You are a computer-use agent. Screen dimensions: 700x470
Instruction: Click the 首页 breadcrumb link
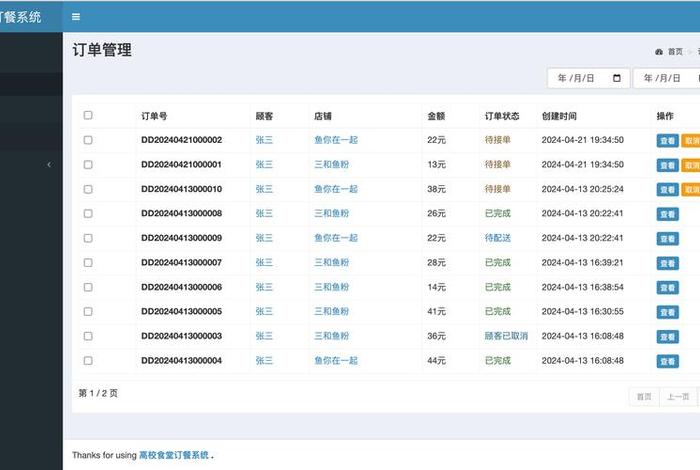click(675, 52)
